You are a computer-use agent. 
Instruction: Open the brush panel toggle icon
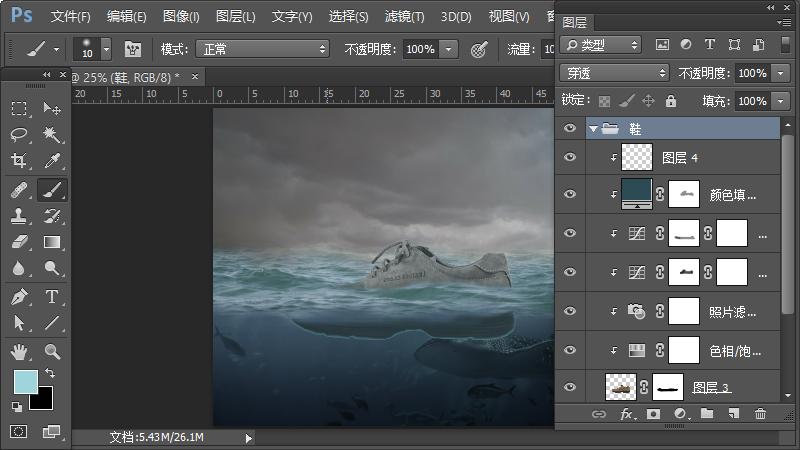(x=133, y=49)
